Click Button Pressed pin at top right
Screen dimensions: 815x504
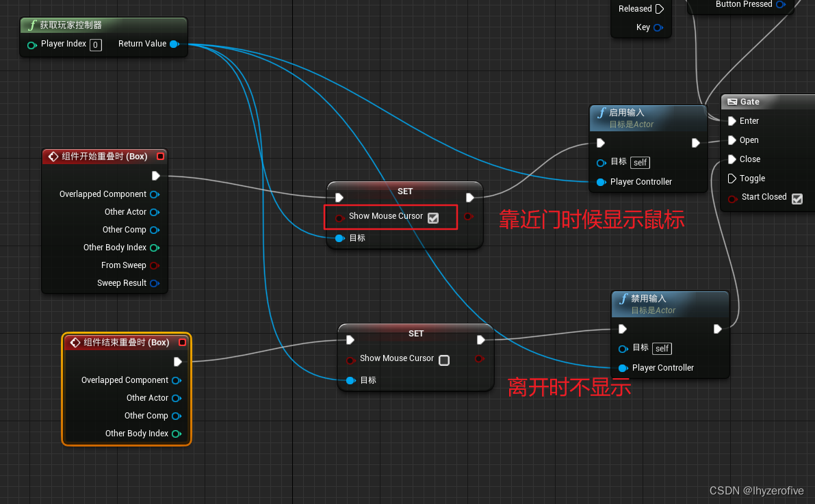point(779,4)
